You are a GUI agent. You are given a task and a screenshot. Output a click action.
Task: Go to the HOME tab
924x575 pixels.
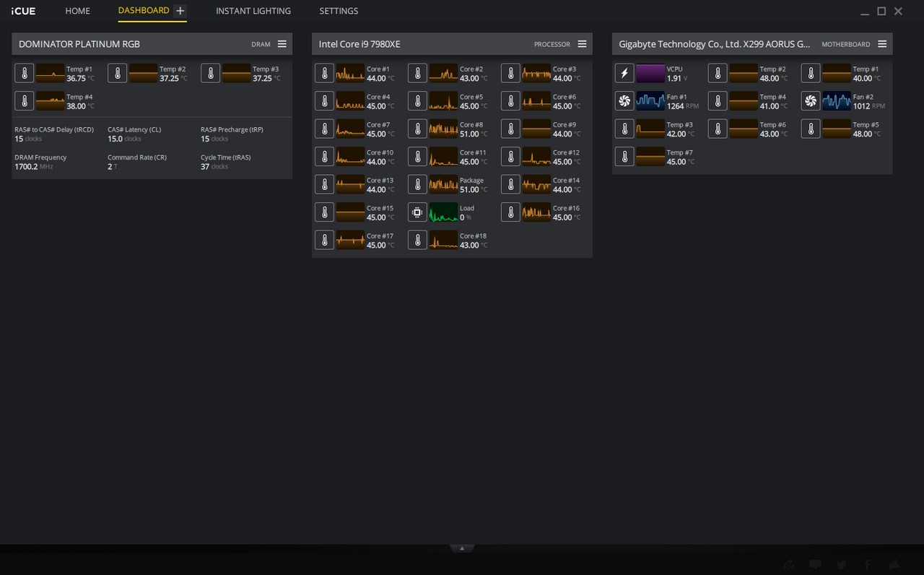click(x=77, y=11)
